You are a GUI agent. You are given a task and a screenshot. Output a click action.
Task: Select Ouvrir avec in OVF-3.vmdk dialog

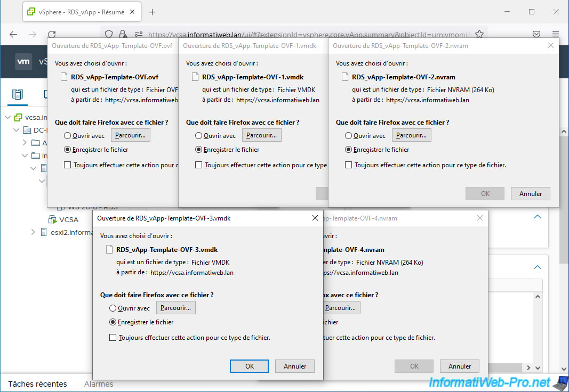(113, 308)
